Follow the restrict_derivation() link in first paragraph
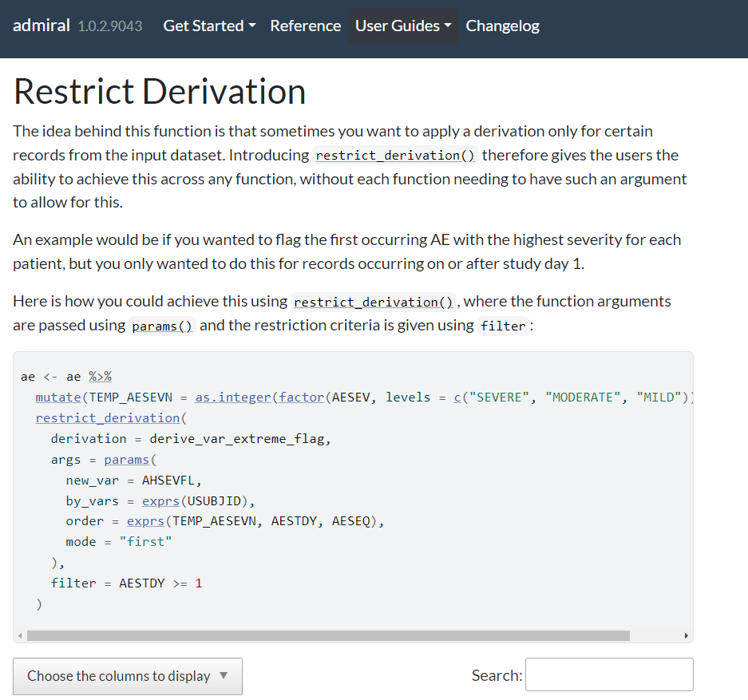 [x=395, y=156]
